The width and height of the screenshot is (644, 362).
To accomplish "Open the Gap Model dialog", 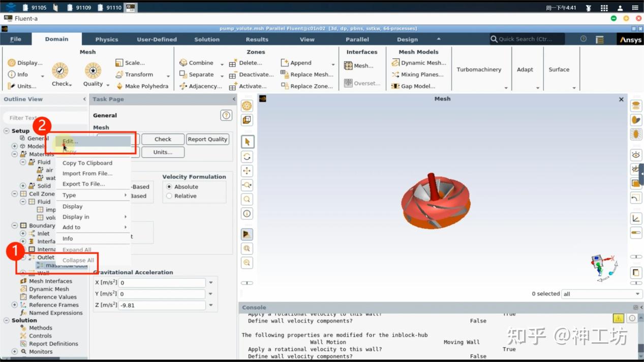I will (413, 86).
